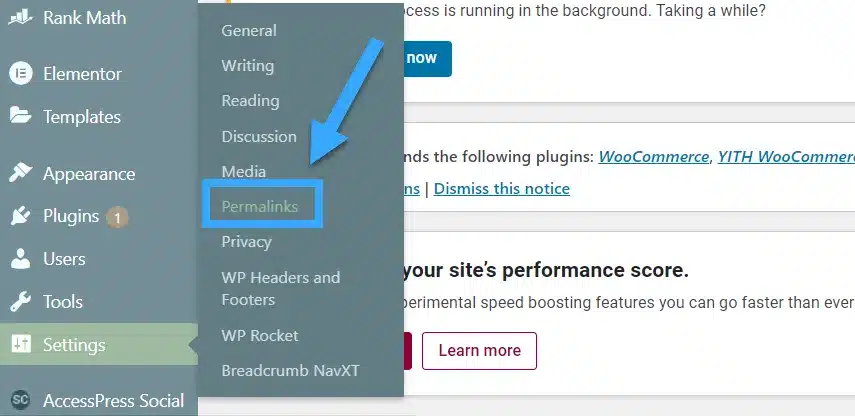Open Discussion settings
Image resolution: width=855 pixels, height=416 pixels.
point(259,136)
